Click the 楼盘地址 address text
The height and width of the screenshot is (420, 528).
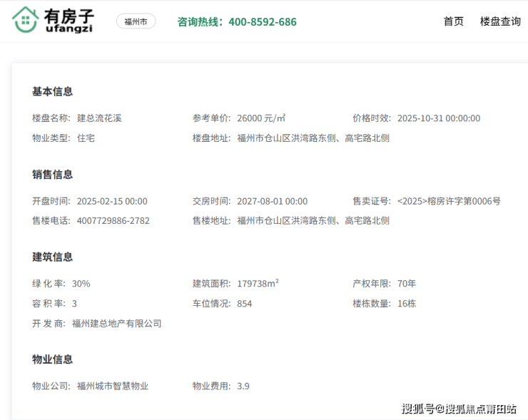pos(313,138)
